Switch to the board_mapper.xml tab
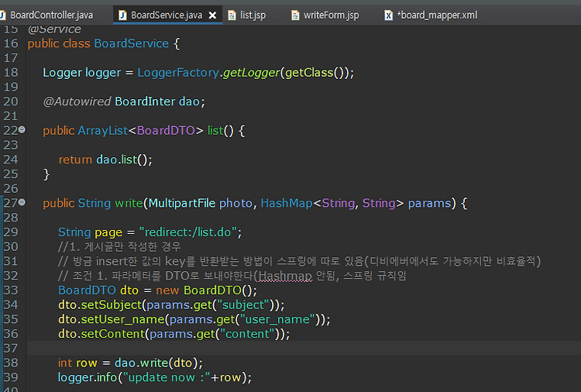This screenshot has width=581, height=392. tap(437, 15)
